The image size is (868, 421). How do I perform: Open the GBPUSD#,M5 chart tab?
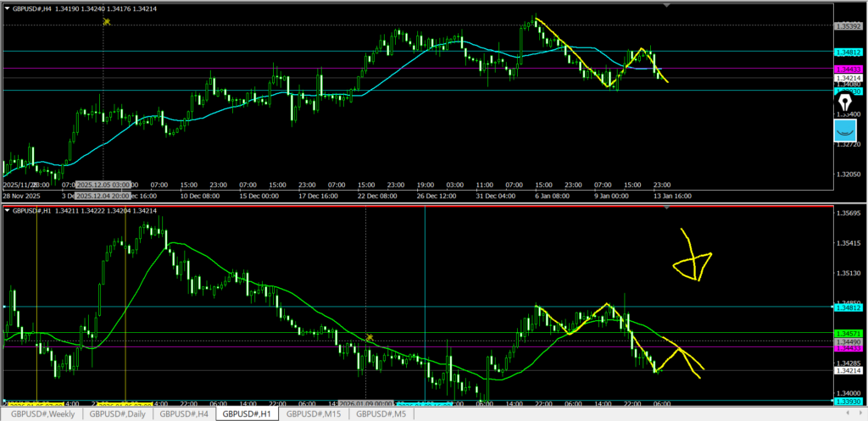point(386,414)
